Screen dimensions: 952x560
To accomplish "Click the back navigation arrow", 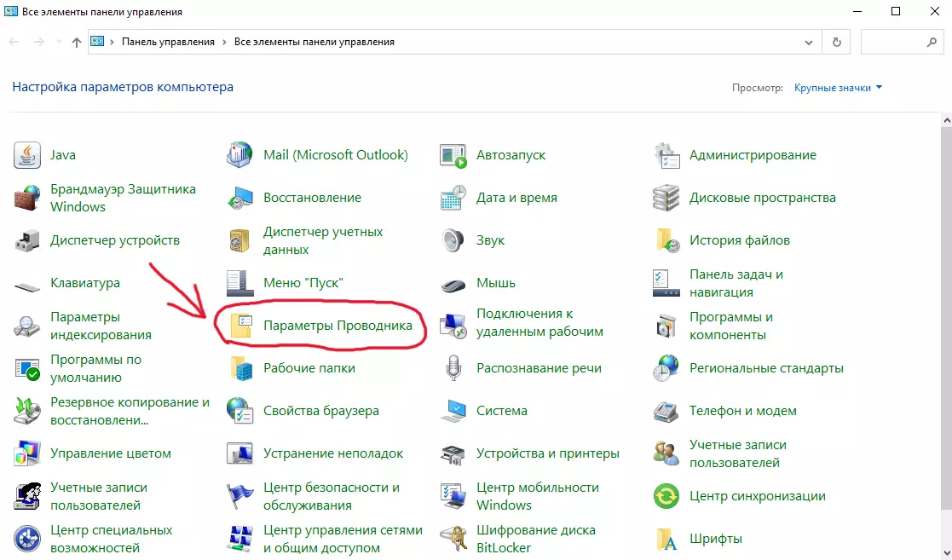I will 14,42.
